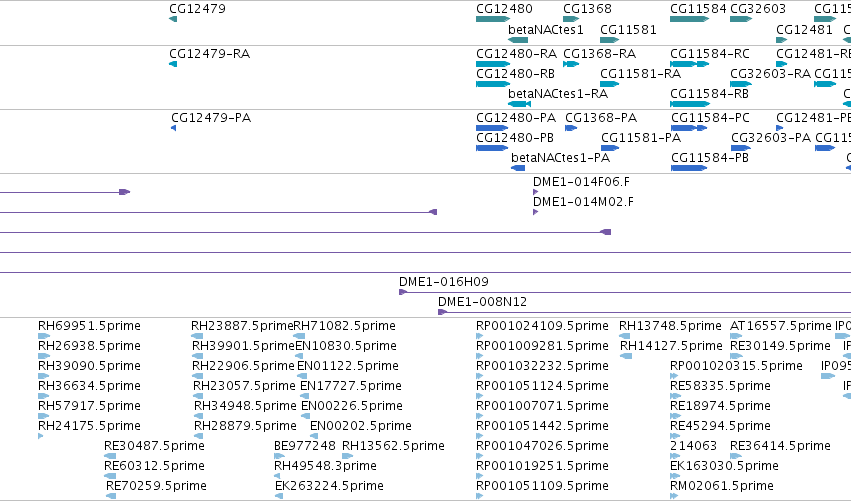Select EST RH69951.5prime
Image resolution: width=851 pixels, height=501 pixels.
[x=89, y=326]
